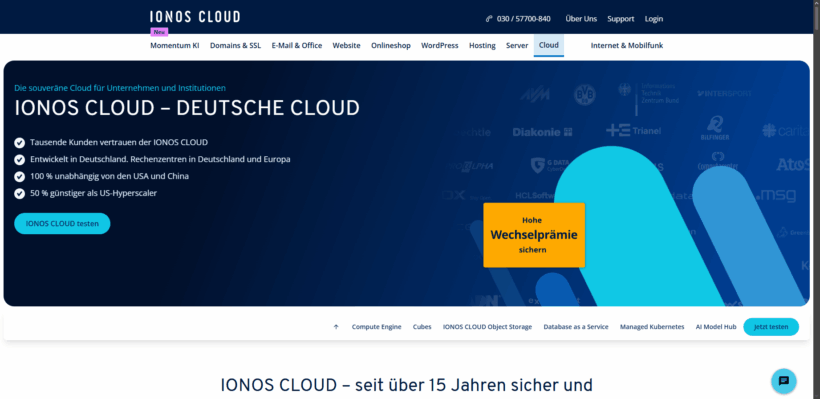Click the Jetzt testen button
820x399 pixels.
(x=771, y=327)
